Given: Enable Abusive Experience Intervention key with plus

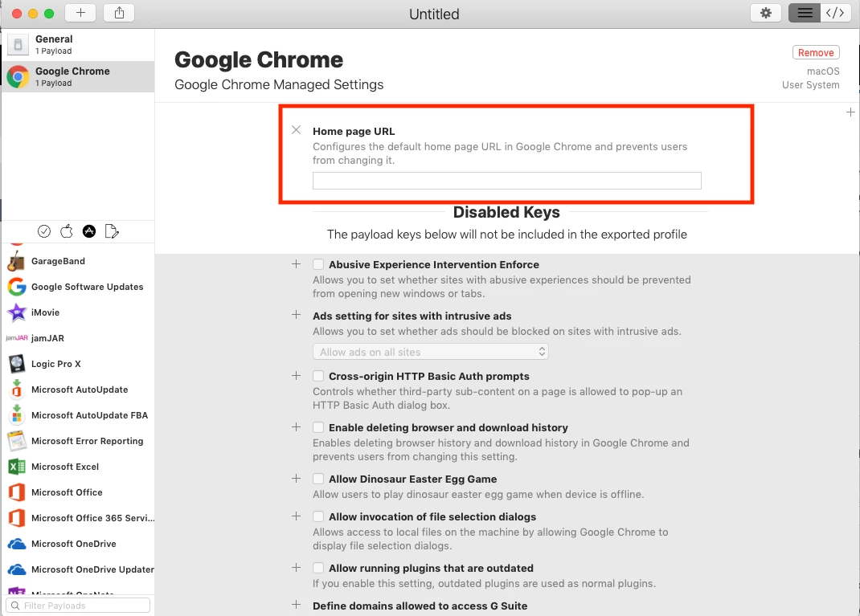Looking at the screenshot, I should point(296,264).
